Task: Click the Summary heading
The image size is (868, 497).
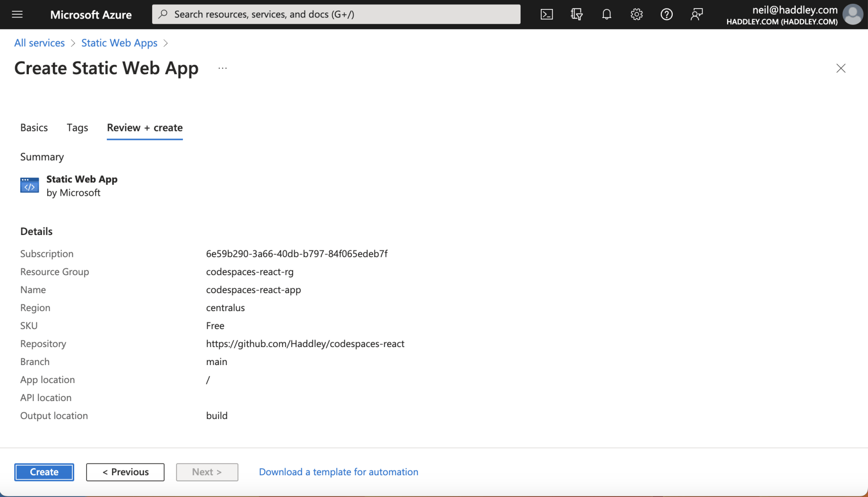Action: coord(42,157)
